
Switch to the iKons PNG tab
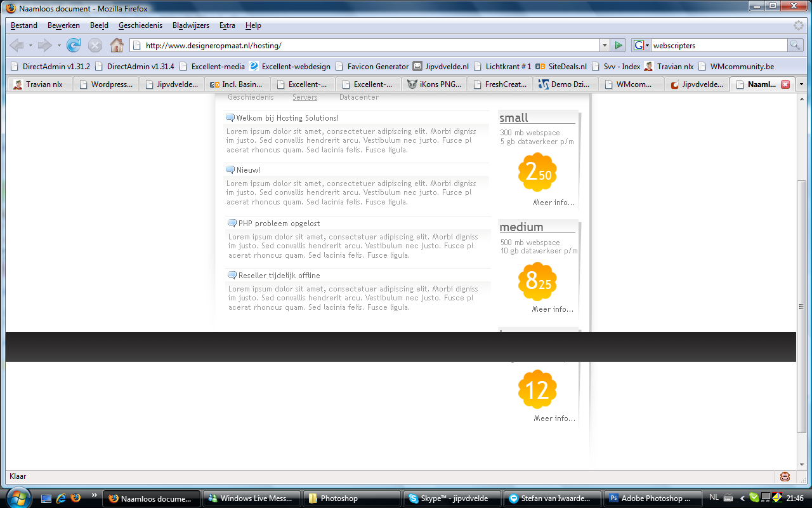tap(435, 84)
